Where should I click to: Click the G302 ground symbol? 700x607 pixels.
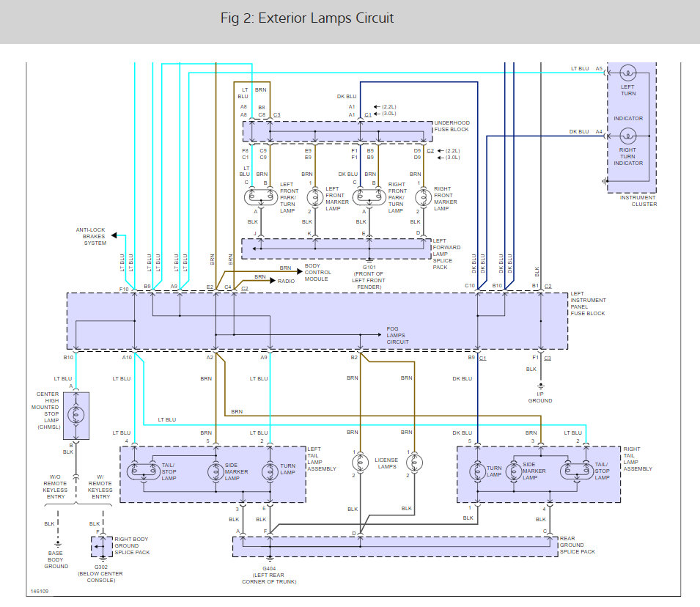coord(103,559)
